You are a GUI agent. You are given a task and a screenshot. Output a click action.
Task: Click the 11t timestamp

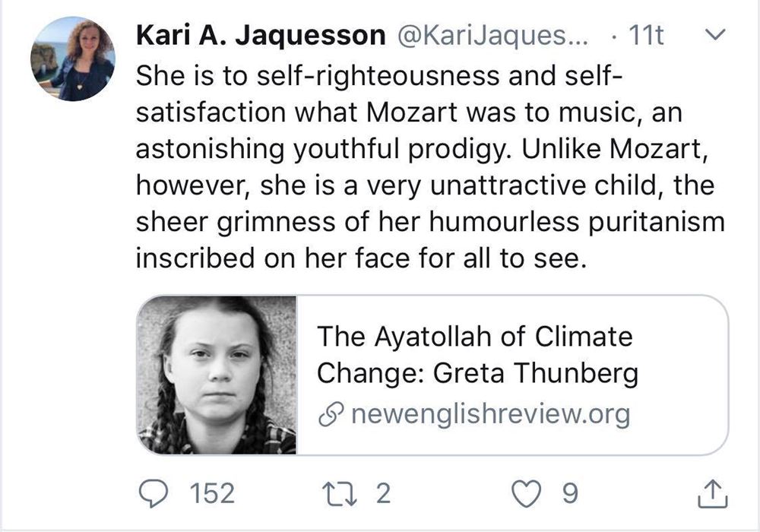(647, 36)
